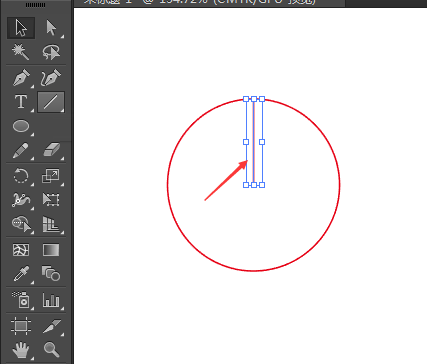Select the Pencil tool
Image resolution: width=427 pixels, height=364 pixels.
click(x=21, y=151)
